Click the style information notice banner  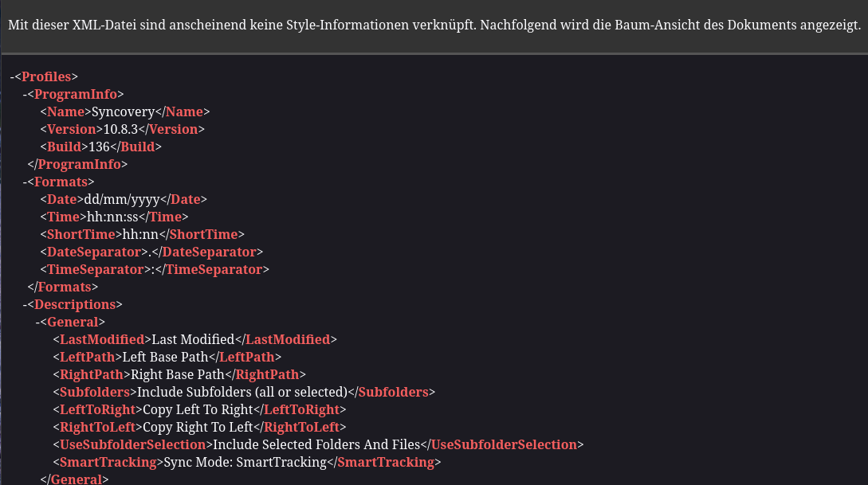[434, 25]
